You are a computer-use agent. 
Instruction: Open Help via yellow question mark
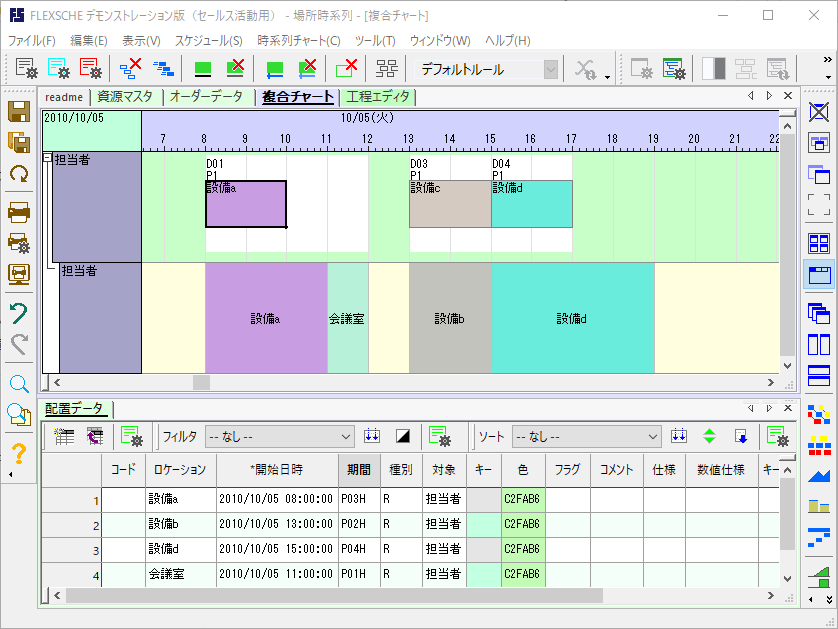coord(18,454)
